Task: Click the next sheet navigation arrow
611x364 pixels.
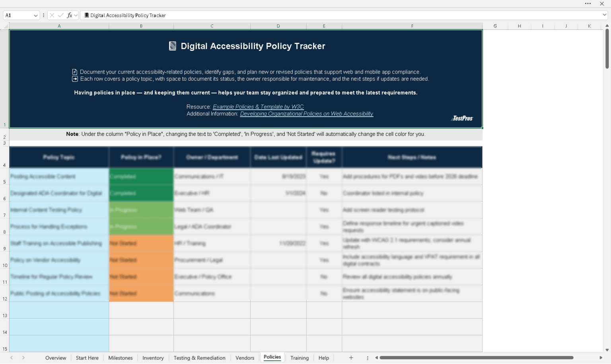Action: 23,358
